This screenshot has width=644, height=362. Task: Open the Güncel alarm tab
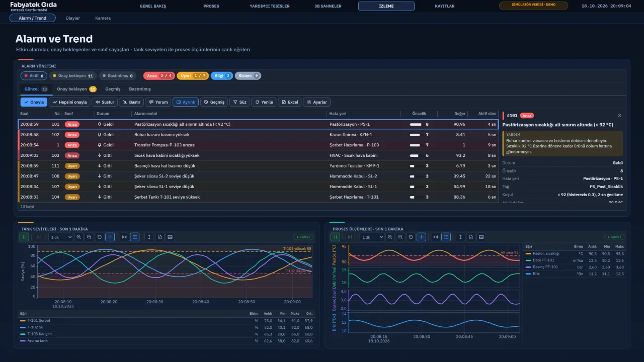click(36, 89)
